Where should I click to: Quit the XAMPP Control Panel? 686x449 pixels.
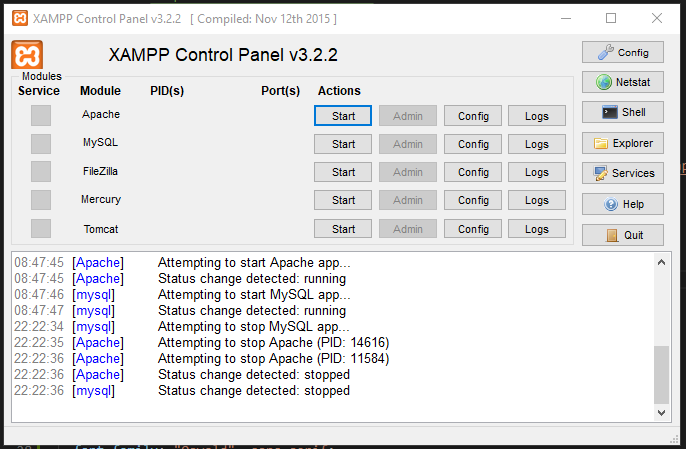coord(622,235)
